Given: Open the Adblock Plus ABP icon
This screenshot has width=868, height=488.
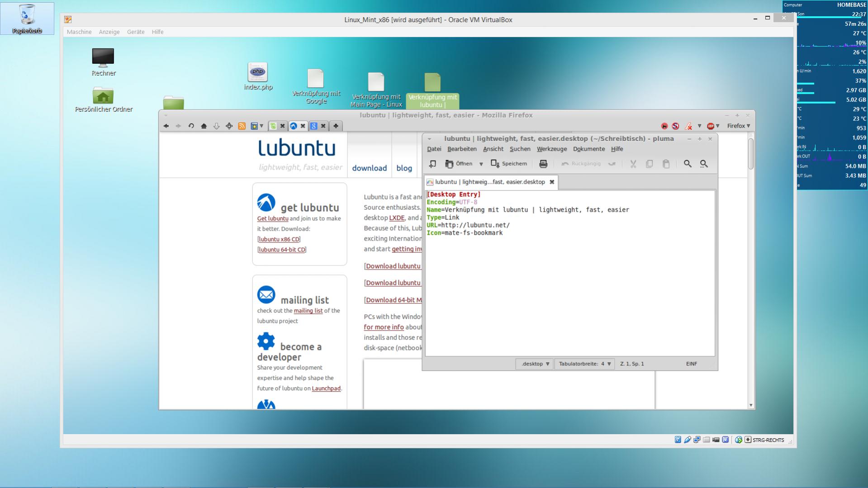Looking at the screenshot, I should pos(711,126).
